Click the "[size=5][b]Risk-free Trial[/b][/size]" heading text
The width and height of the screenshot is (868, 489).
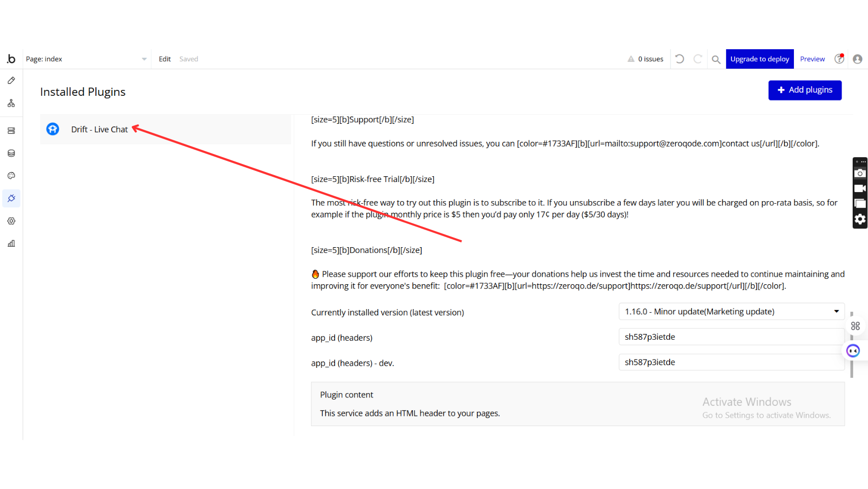(x=373, y=179)
